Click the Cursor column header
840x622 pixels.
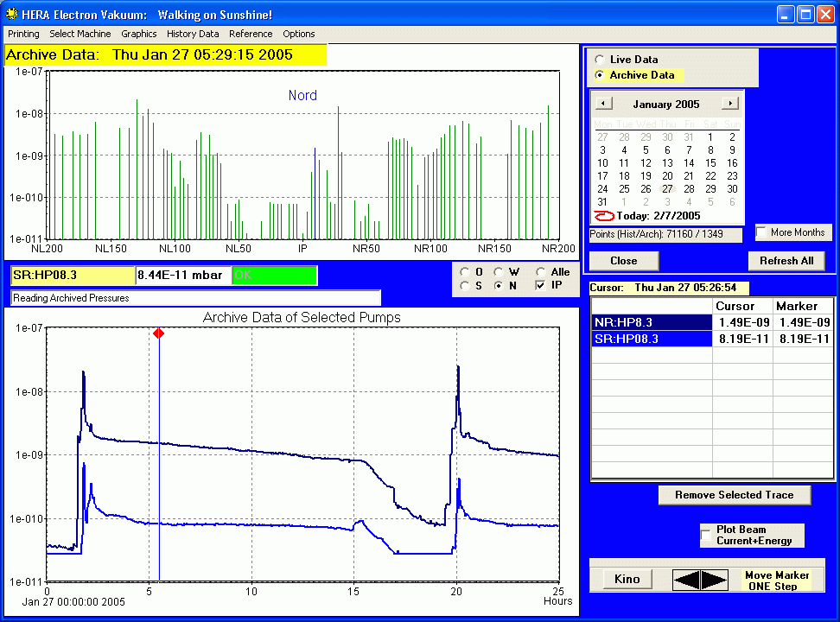(x=742, y=307)
